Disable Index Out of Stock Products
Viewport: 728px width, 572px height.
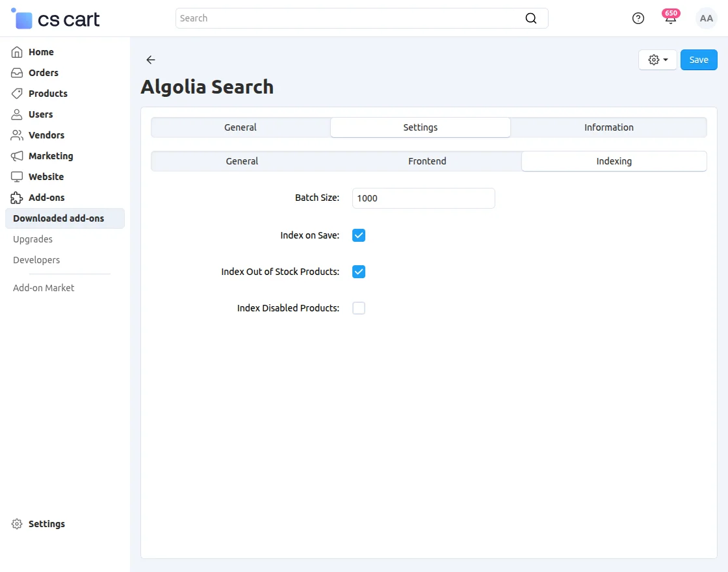pos(359,272)
